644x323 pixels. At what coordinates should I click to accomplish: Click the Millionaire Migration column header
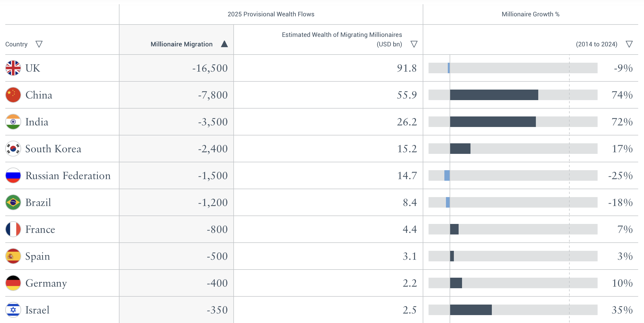click(x=181, y=44)
